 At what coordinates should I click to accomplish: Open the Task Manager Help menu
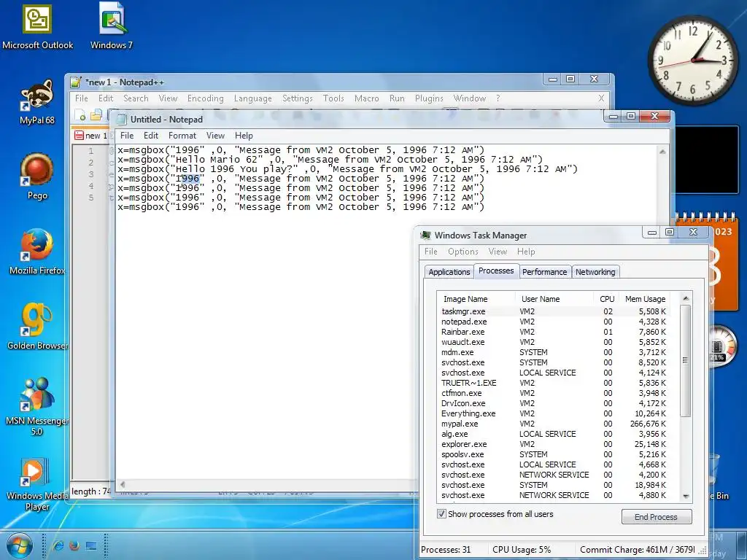coord(526,252)
